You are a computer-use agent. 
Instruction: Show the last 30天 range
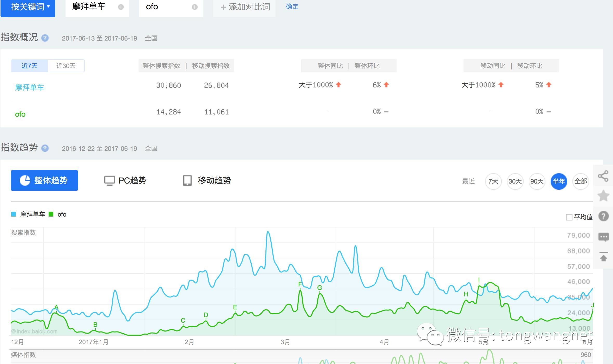click(x=515, y=181)
